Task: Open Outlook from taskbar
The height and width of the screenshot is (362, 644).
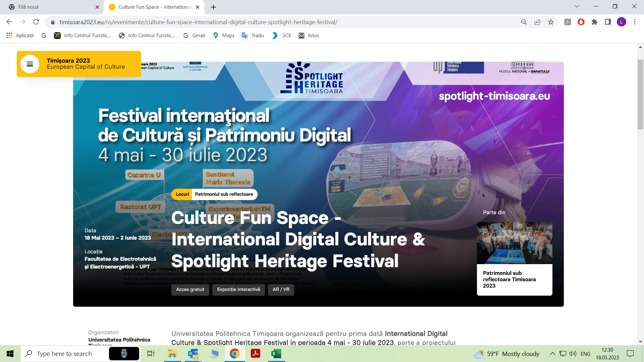Action: click(193, 354)
